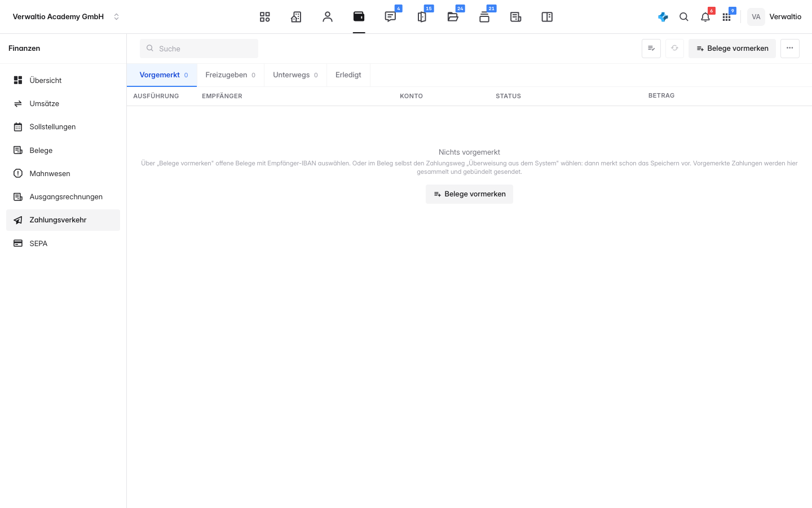Click the blue pinwheel assistant icon
Screen dimensions: 812x508
coord(663,17)
